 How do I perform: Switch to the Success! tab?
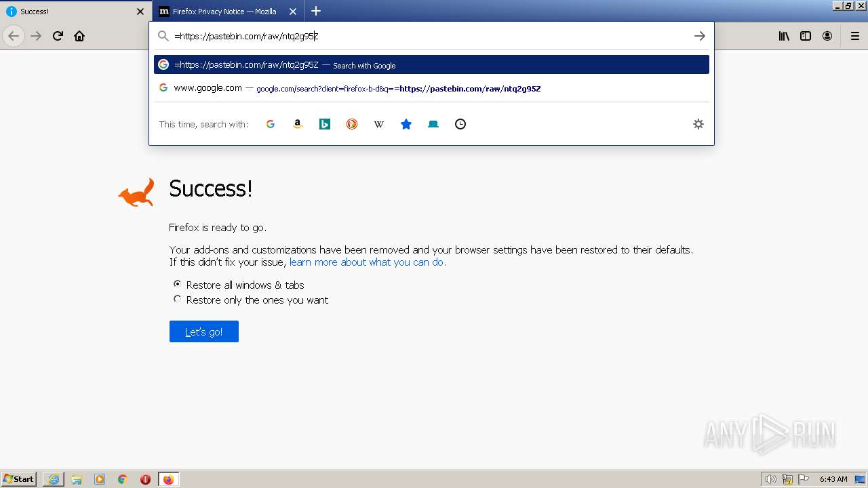point(75,12)
